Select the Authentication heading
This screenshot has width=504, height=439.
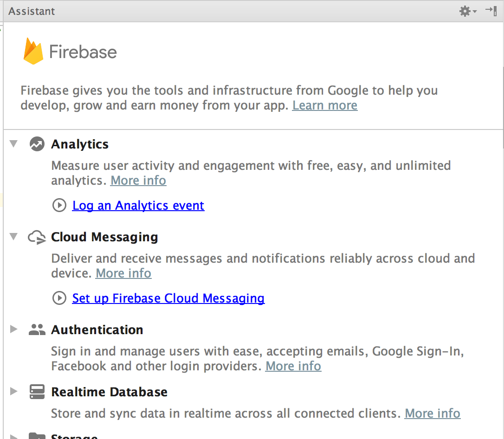[x=97, y=330]
